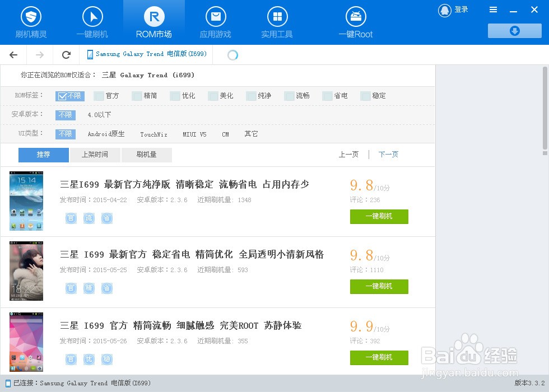Go back with the left arrow
The image size is (549, 392).
(13, 55)
